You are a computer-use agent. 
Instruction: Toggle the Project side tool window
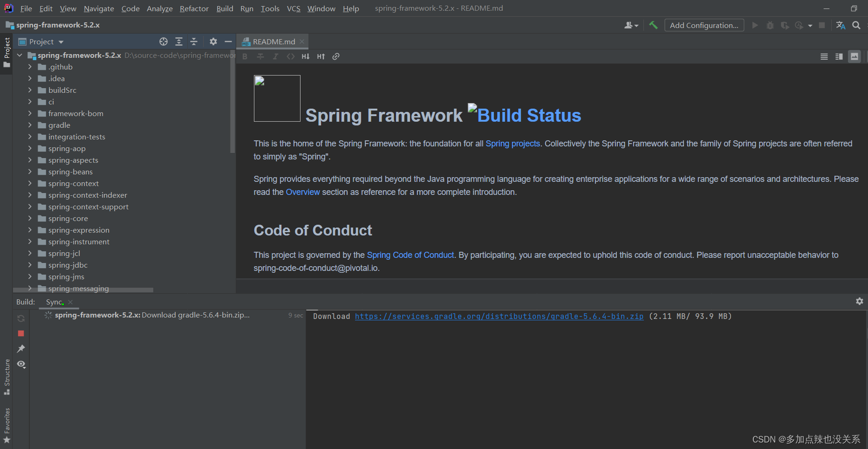(7, 52)
